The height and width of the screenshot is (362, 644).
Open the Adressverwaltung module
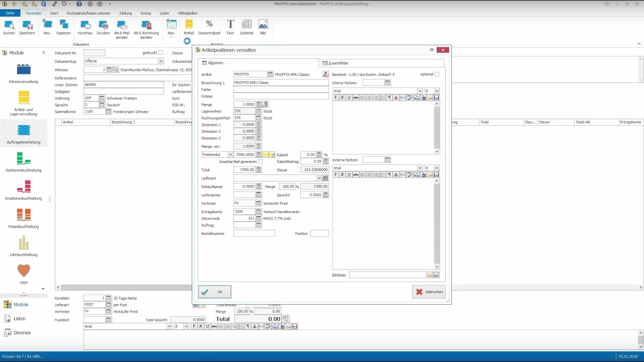tap(24, 73)
